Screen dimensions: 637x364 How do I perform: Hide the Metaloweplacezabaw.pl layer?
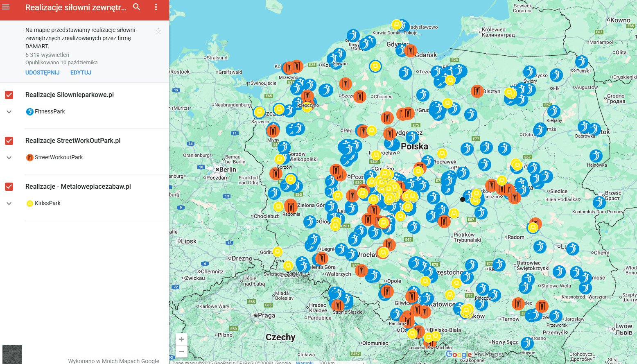coord(9,187)
